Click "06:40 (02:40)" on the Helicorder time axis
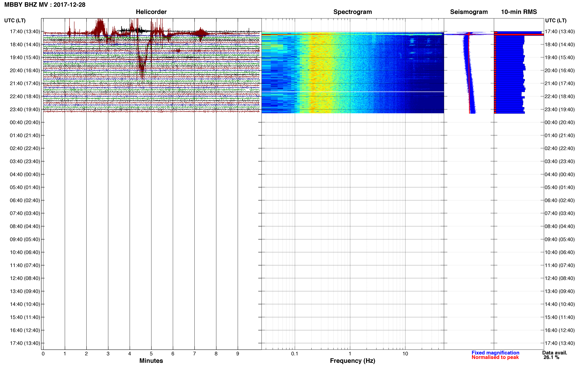Viewport: 588px width, 368px height. pyautogui.click(x=25, y=200)
